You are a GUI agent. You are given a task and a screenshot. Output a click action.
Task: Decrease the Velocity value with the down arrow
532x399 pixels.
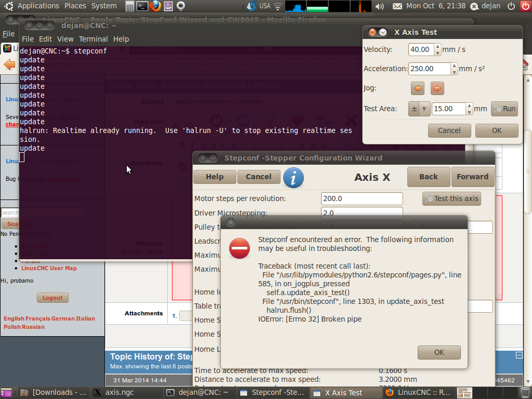(x=437, y=52)
